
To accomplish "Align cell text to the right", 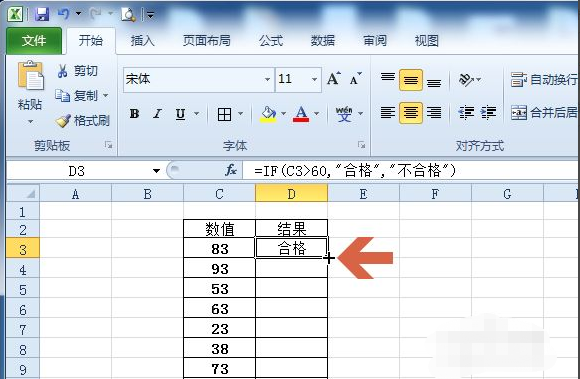I will point(434,112).
